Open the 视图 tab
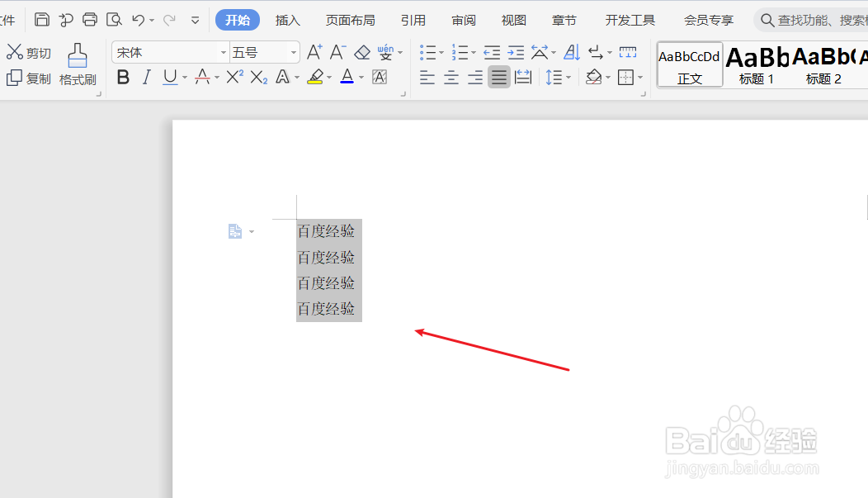 click(x=514, y=21)
